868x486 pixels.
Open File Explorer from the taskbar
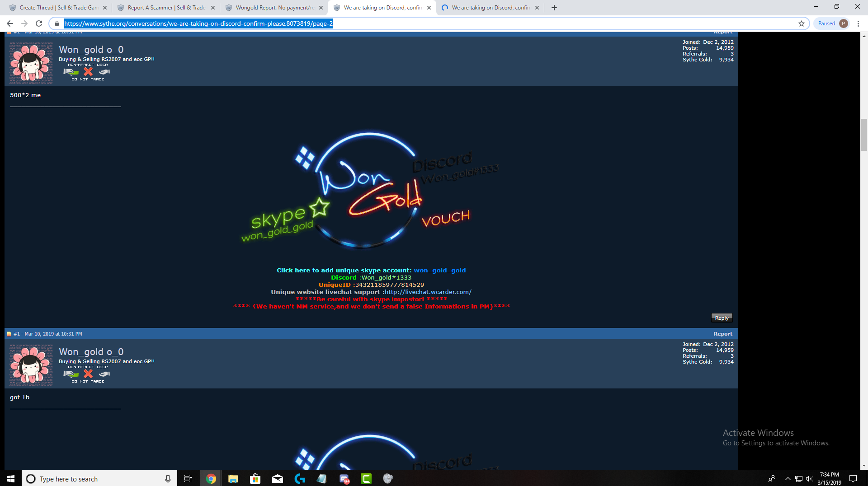[233, 479]
